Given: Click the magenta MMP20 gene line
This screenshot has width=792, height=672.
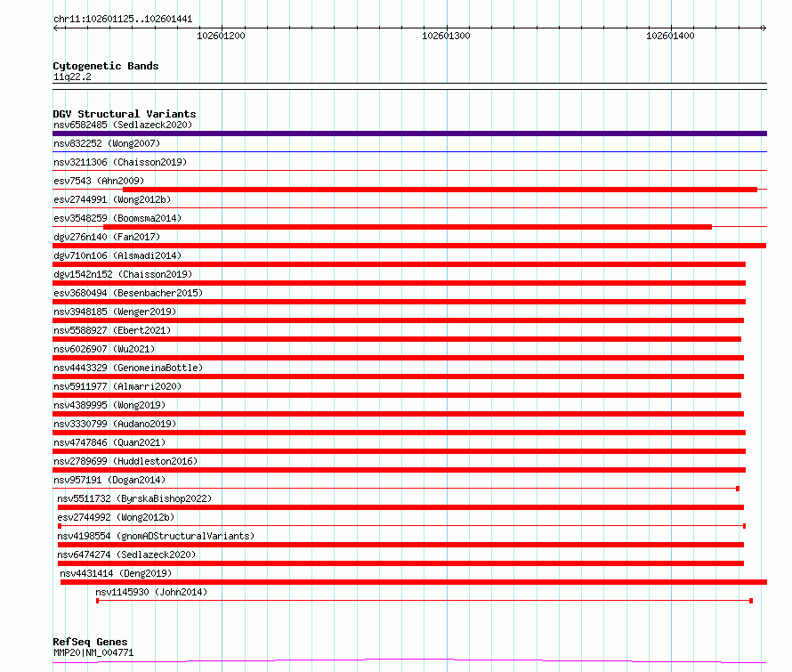Looking at the screenshot, I should click(x=409, y=660).
